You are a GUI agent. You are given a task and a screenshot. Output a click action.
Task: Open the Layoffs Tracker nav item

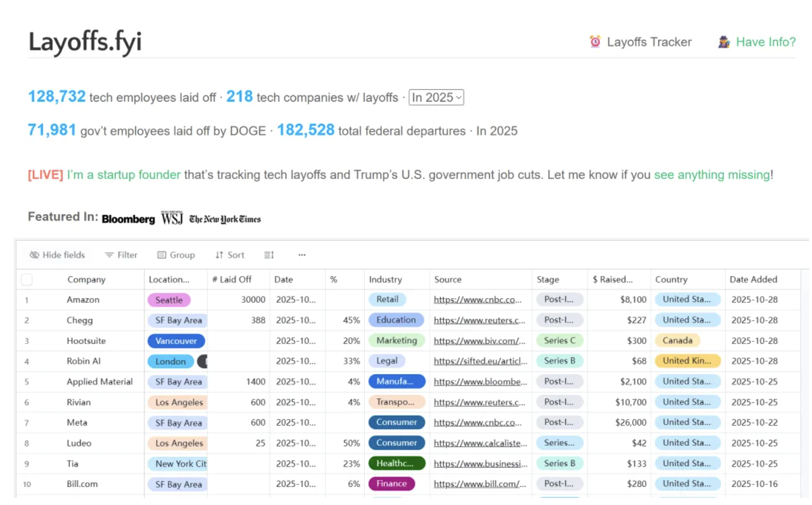pos(649,42)
